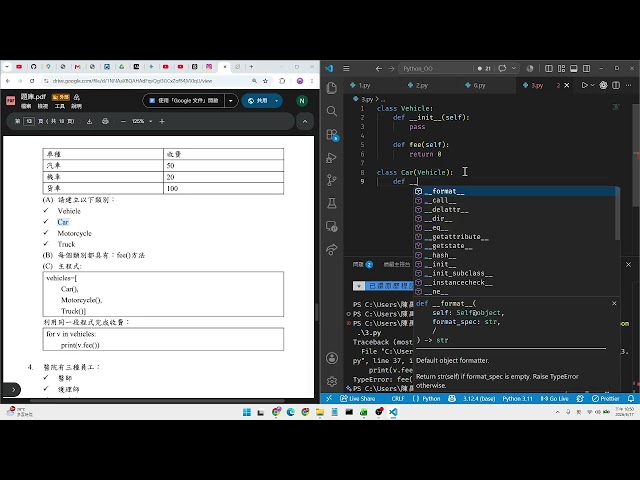Toggle the VS Code bottom panel

574,68
